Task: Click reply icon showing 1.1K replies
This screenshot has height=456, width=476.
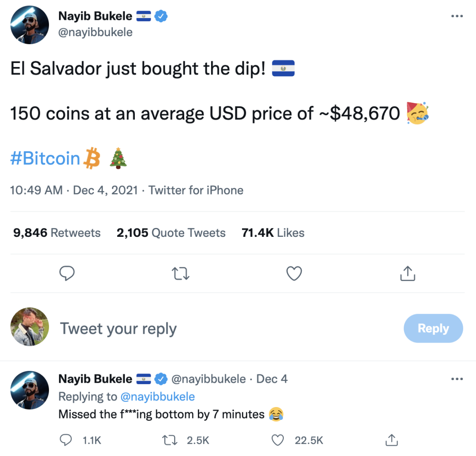Action: pos(66,440)
